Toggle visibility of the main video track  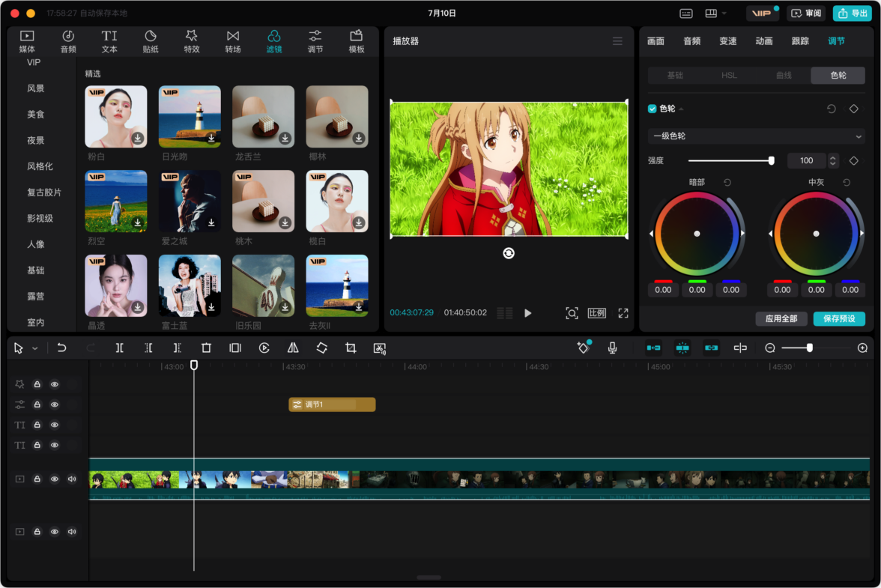[x=55, y=479]
